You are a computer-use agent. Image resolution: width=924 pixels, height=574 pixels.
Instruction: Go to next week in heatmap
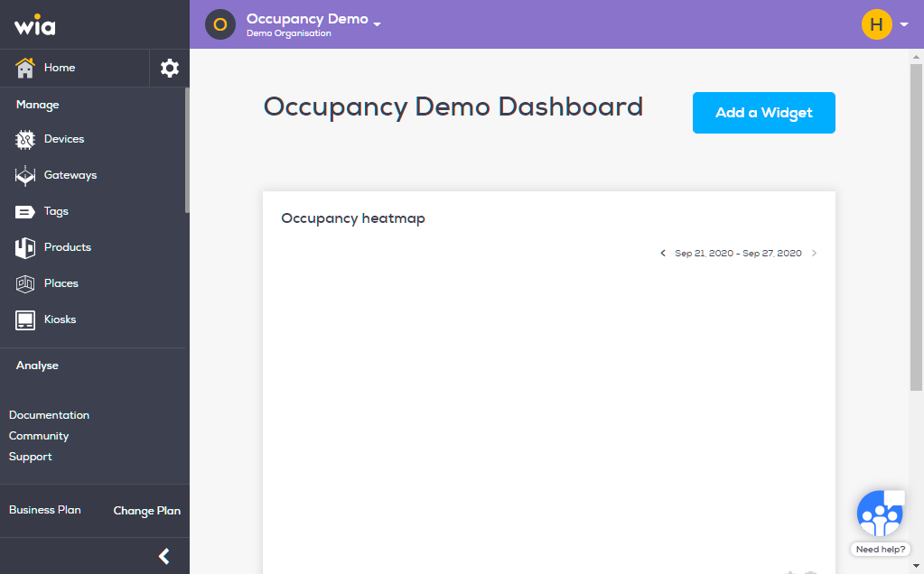pos(814,253)
